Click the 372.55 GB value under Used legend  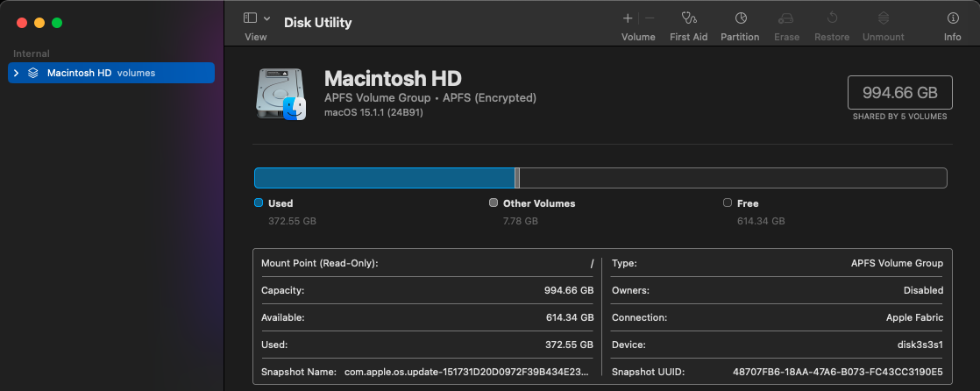(292, 221)
